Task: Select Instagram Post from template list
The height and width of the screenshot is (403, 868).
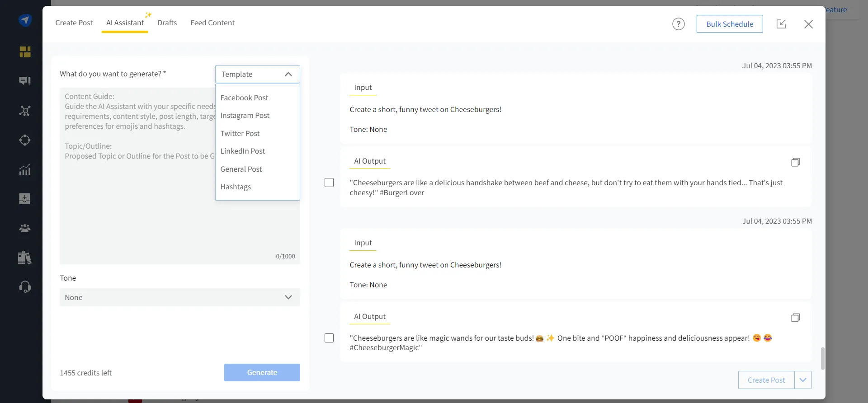Action: click(258, 115)
